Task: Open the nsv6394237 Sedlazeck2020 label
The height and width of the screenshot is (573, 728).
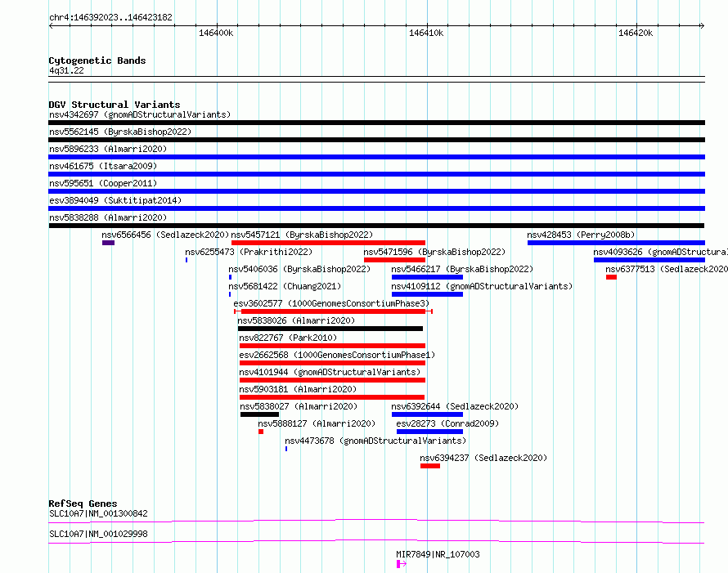Action: [483, 458]
